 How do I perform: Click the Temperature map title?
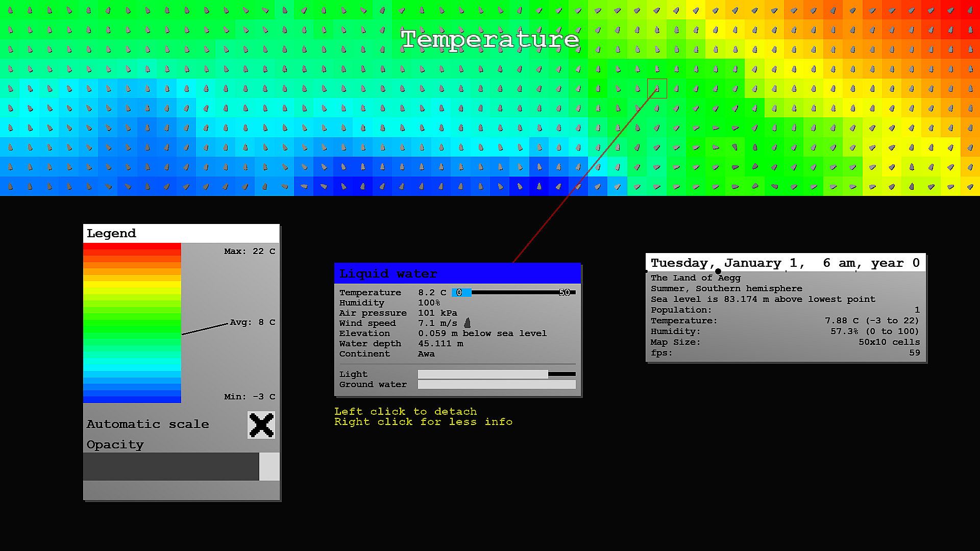(x=490, y=39)
